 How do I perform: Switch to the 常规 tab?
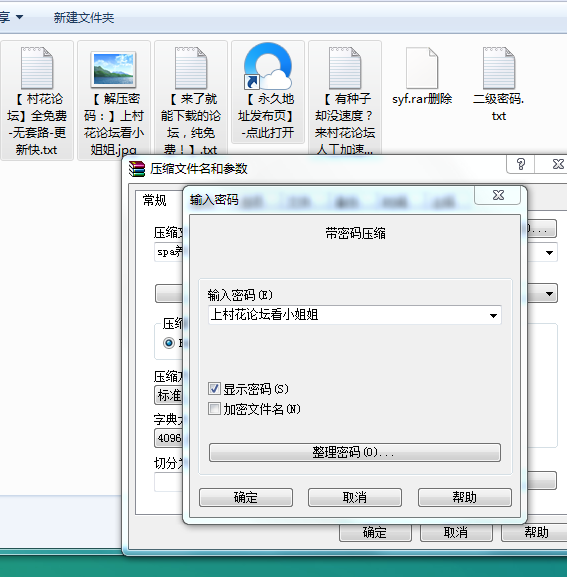point(155,201)
